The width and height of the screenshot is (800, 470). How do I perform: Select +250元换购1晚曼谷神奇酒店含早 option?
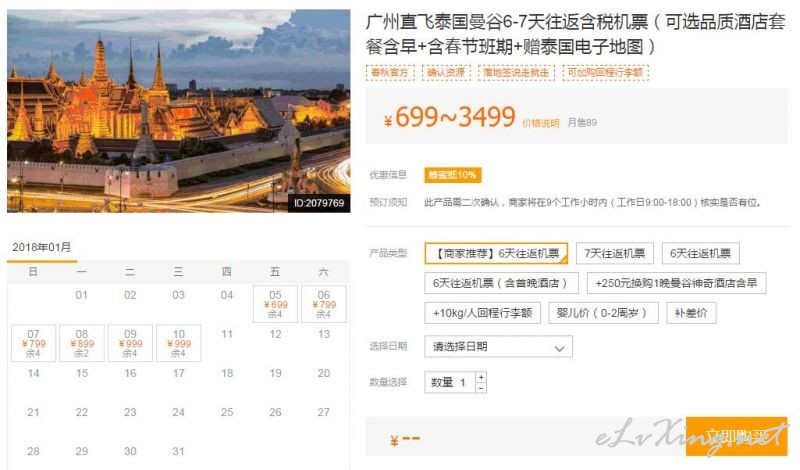[676, 283]
